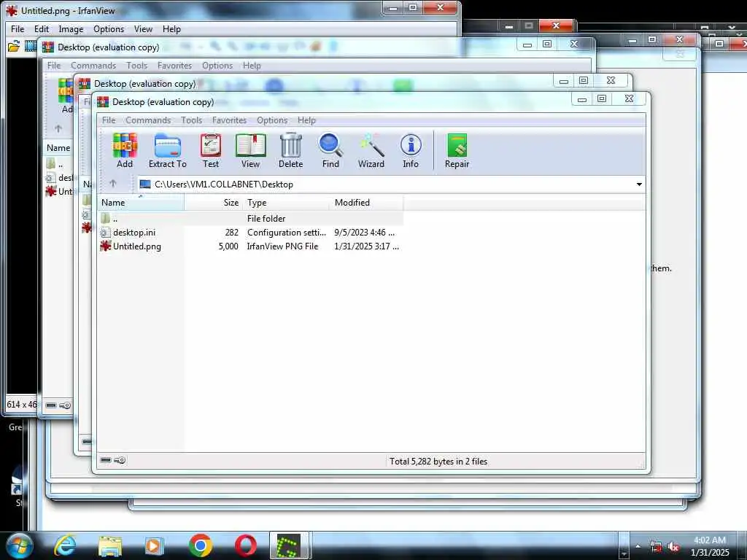Sort the list by the Type column header

(x=286, y=203)
